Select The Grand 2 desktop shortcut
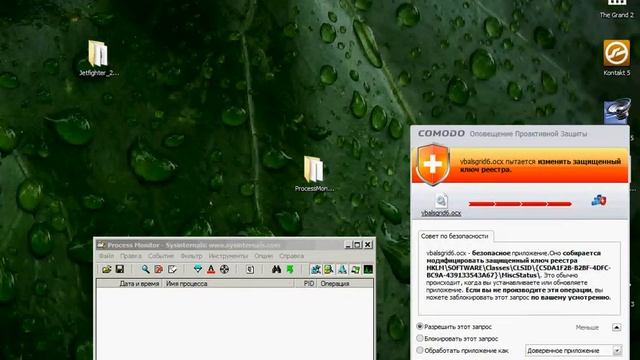640x360 pixels. pyautogui.click(x=617, y=9)
